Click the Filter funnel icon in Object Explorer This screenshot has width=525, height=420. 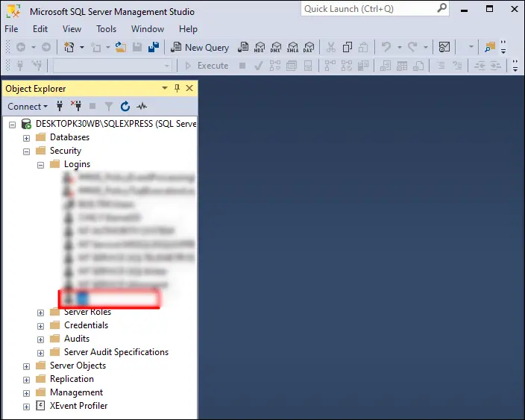point(108,107)
